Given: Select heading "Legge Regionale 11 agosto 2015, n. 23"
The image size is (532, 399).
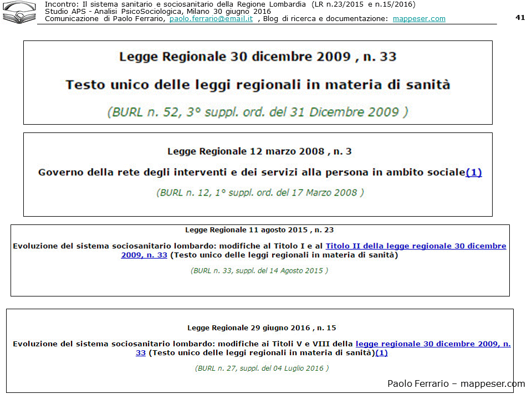Looking at the screenshot, I should 259,229.
